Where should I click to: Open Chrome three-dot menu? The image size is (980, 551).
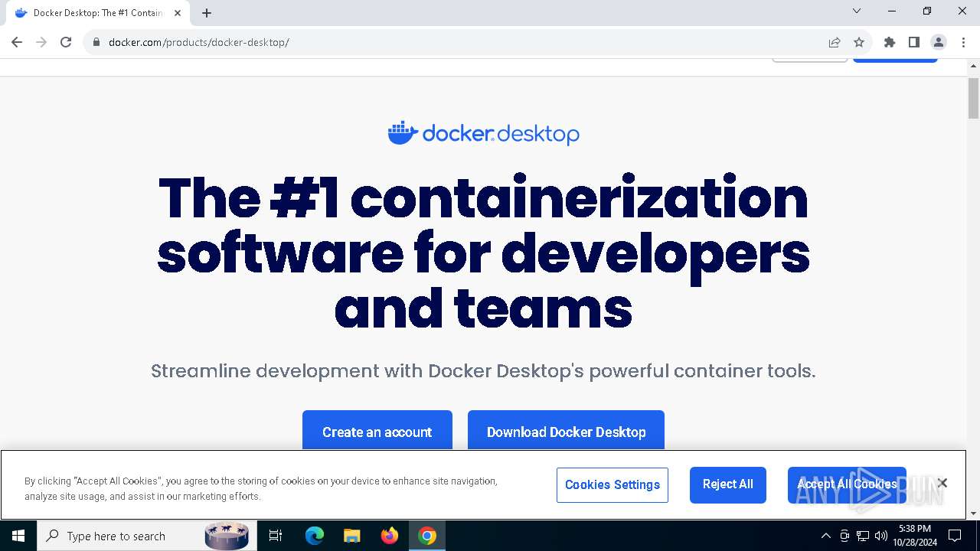tap(963, 42)
